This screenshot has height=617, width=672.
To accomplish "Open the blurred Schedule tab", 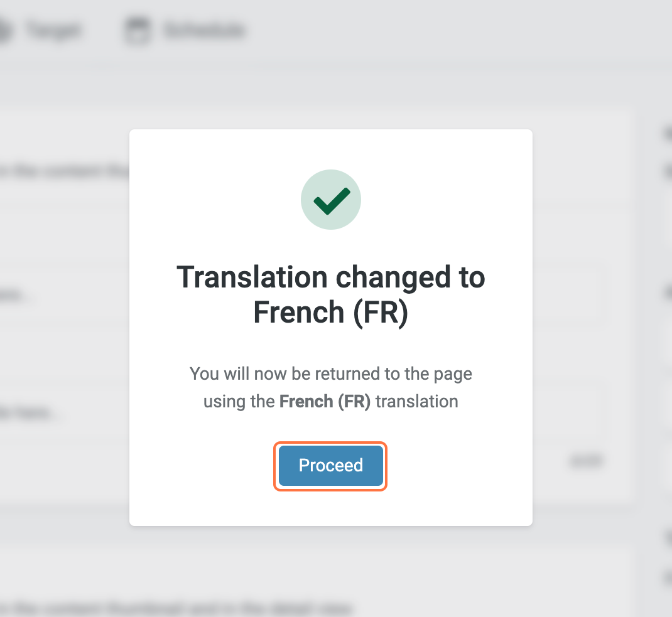I will [x=203, y=30].
